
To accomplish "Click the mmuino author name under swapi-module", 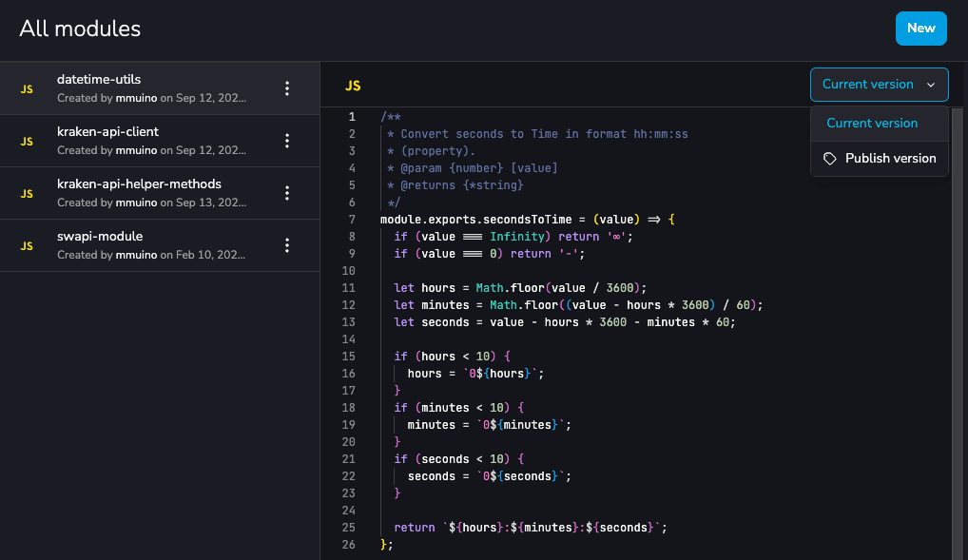I will tap(136, 255).
